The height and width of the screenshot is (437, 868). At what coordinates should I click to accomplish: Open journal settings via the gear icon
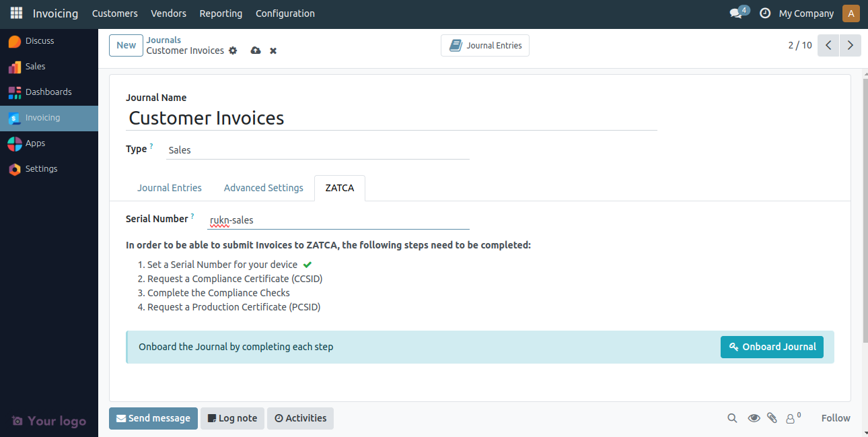(233, 51)
